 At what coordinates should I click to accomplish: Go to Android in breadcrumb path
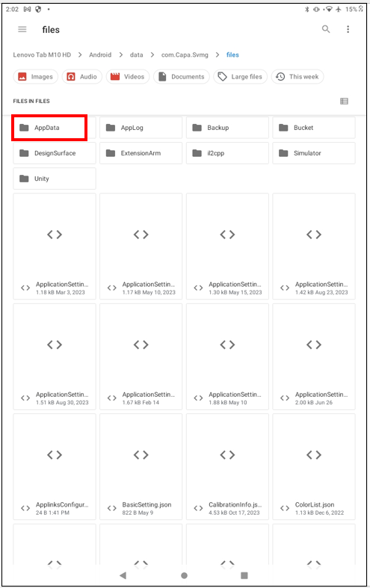[100, 55]
